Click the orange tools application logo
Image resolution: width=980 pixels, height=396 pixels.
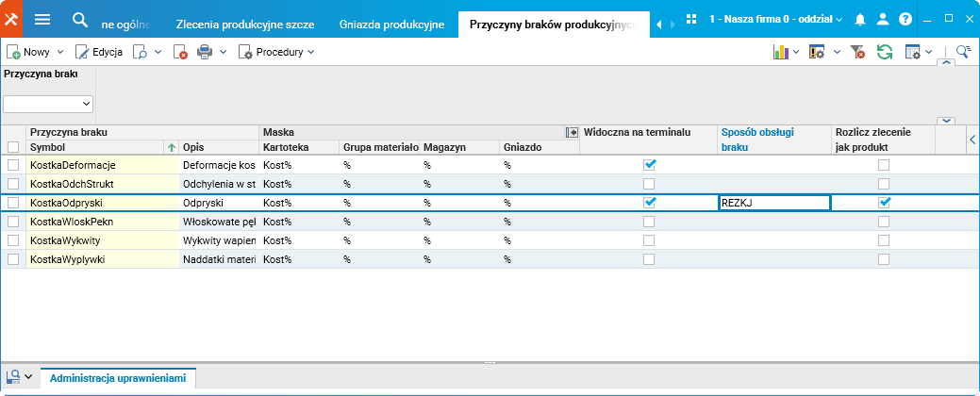point(11,19)
